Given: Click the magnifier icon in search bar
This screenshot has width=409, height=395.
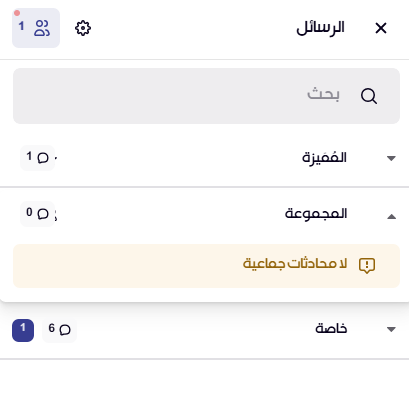Looking at the screenshot, I should [x=369, y=96].
